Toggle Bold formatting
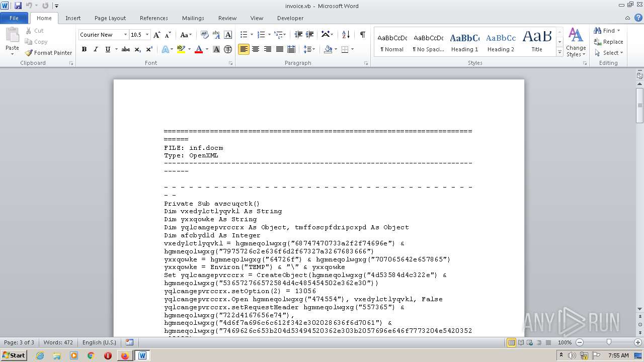Screen dimensions: 644x362 pyautogui.click(x=84, y=49)
